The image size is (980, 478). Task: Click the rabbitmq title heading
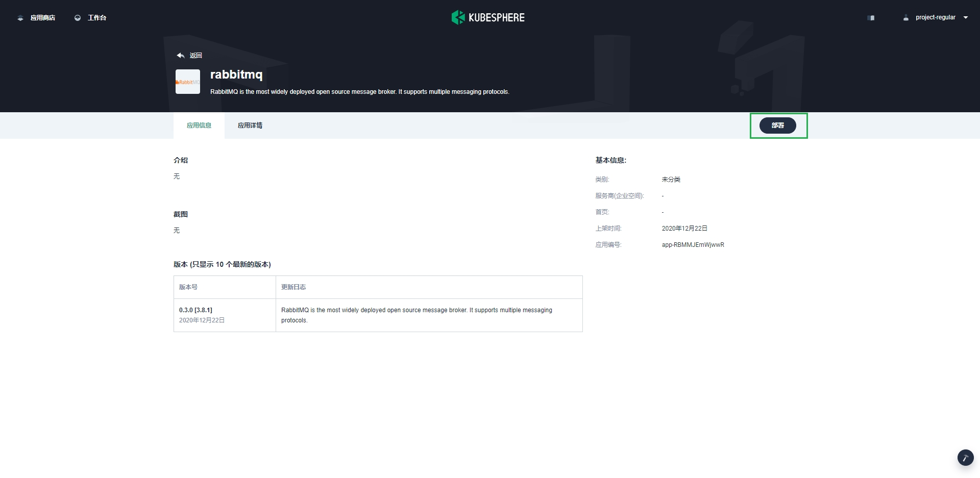[236, 74]
